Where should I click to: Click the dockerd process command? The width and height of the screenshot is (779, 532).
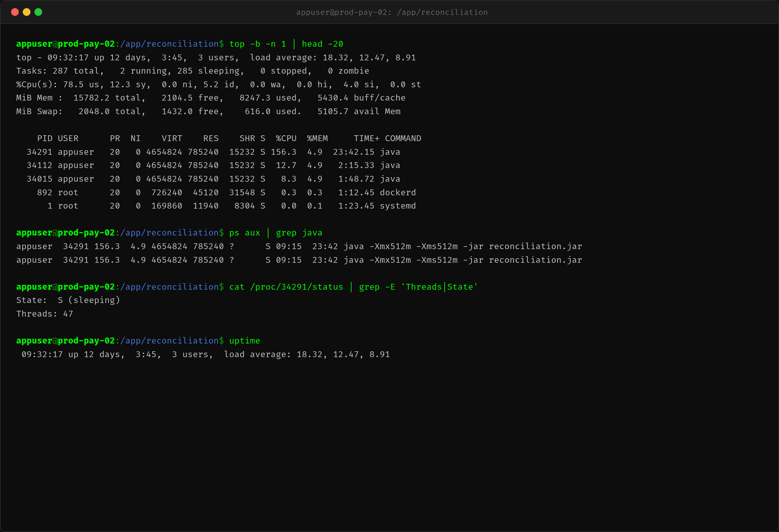(x=398, y=193)
